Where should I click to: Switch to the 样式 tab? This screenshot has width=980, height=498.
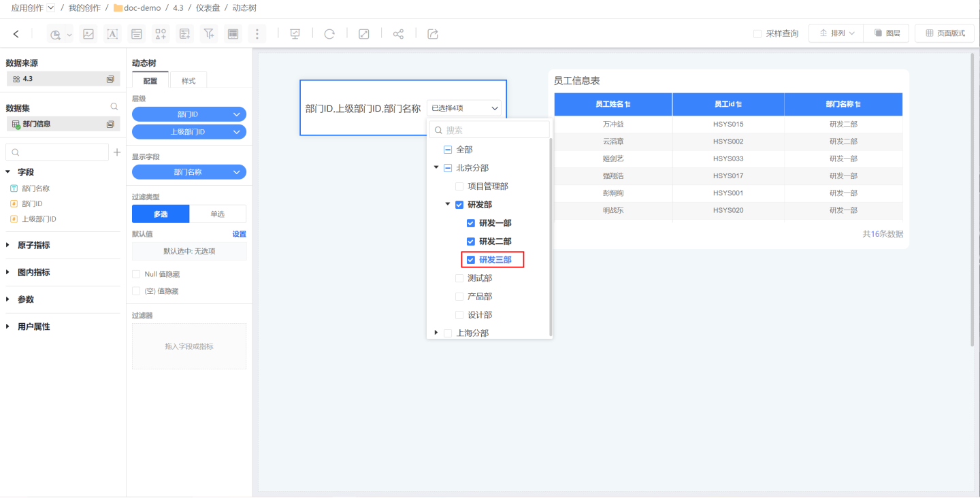click(x=188, y=81)
